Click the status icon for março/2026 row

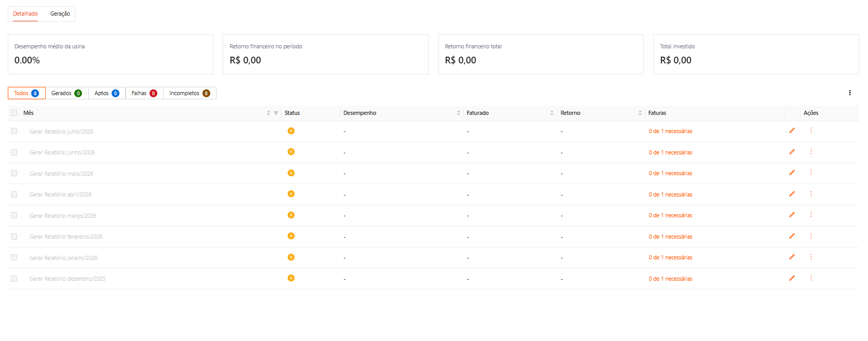291,215
